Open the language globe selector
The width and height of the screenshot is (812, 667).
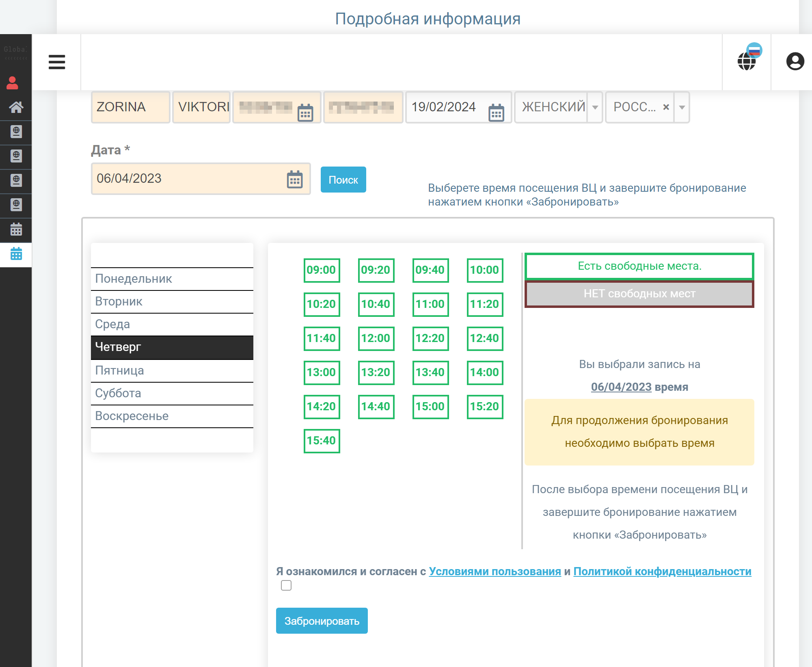tap(747, 62)
